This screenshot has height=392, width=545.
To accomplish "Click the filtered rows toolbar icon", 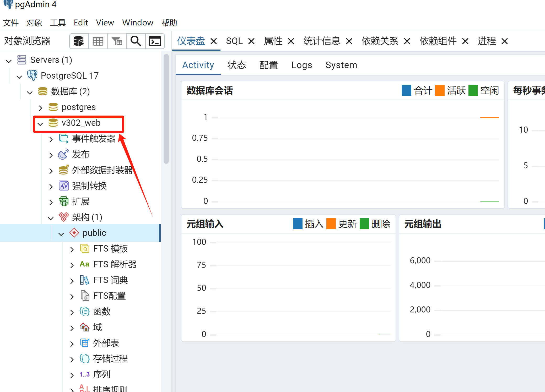I will [x=117, y=41].
